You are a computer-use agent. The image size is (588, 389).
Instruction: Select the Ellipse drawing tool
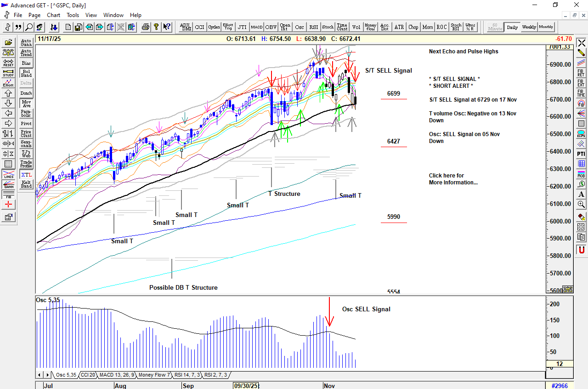tap(581, 134)
